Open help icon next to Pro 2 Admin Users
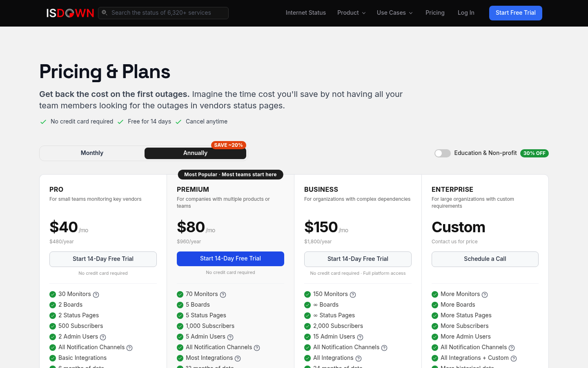The height and width of the screenshot is (368, 588). (x=103, y=337)
